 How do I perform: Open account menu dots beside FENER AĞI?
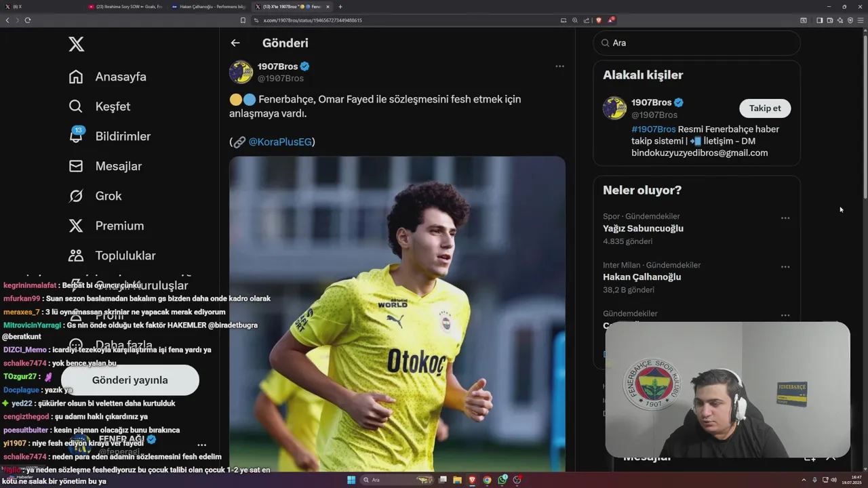[202, 445]
